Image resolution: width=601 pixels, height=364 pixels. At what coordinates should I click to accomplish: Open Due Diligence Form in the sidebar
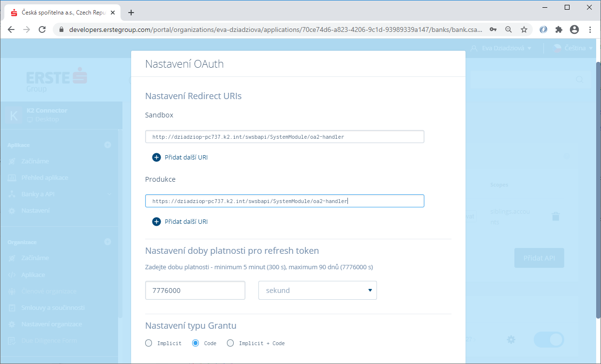[49, 340]
